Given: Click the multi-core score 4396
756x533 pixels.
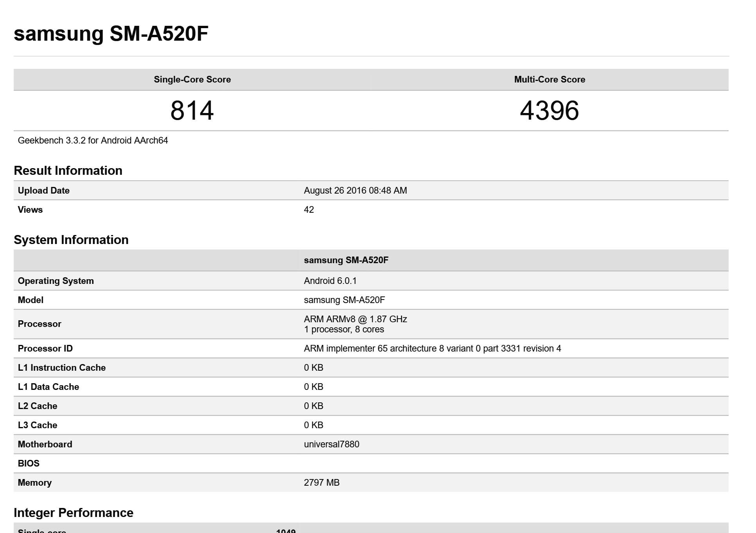Looking at the screenshot, I should (x=549, y=110).
